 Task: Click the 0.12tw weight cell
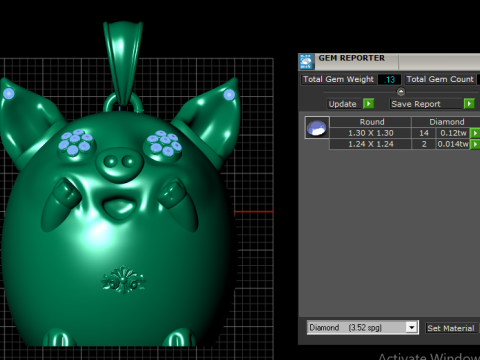tap(453, 133)
